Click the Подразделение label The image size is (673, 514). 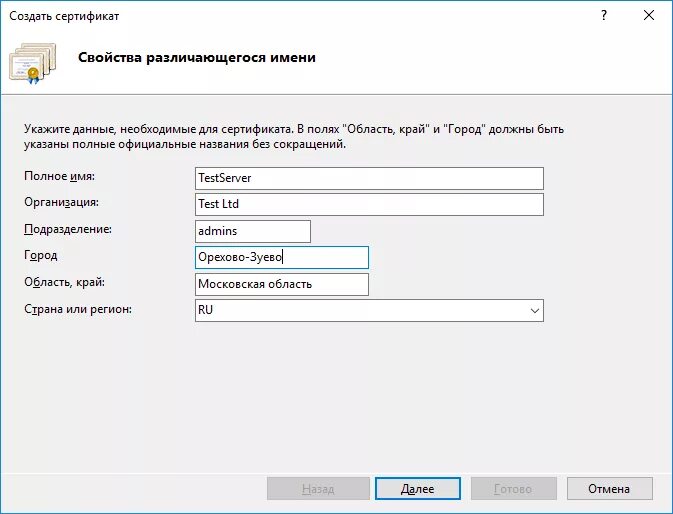click(x=68, y=229)
